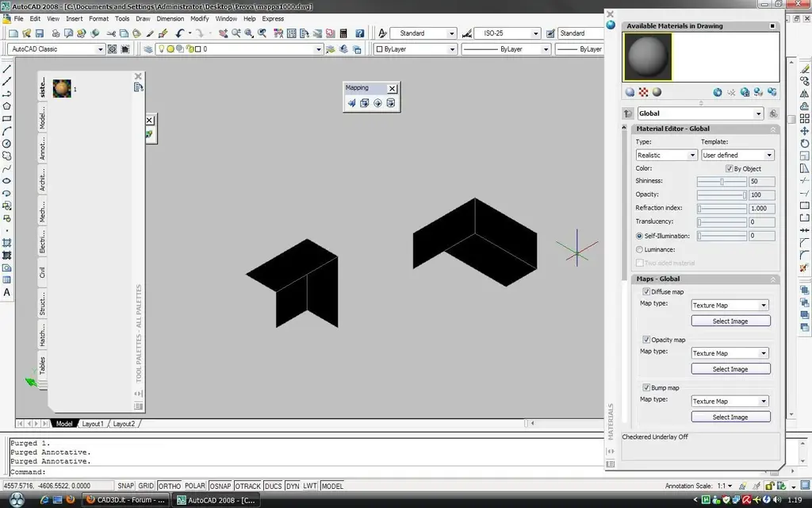Select the Circle draw tool
Image resolution: width=812 pixels, height=508 pixels.
click(6, 144)
